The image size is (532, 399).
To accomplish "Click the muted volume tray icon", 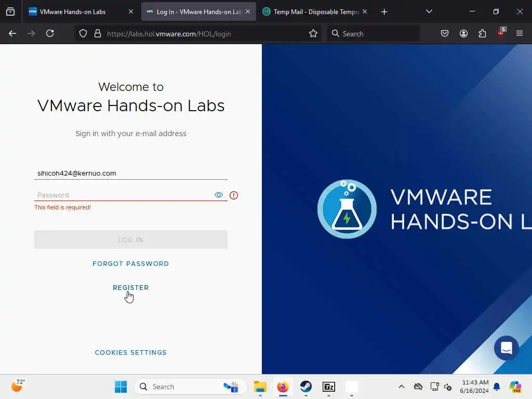I will click(x=448, y=387).
